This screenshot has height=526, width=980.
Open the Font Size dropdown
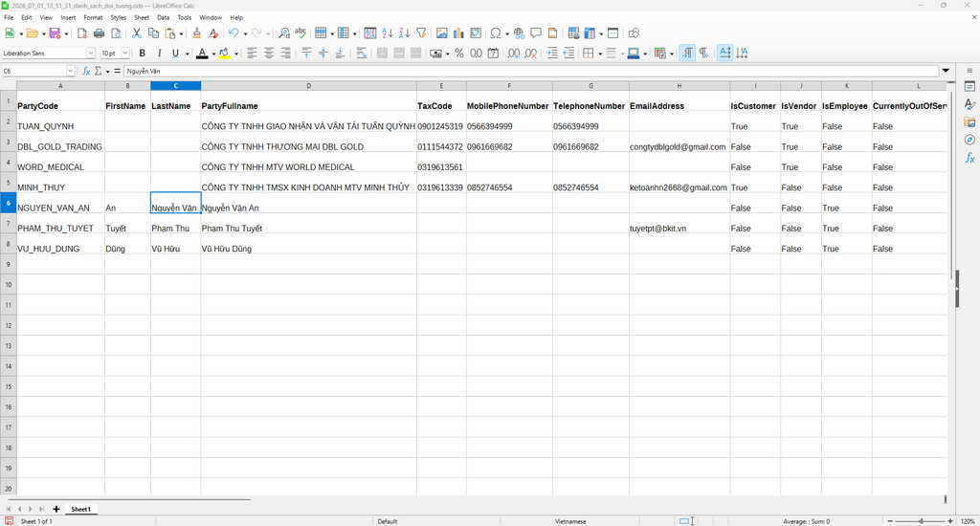pyautogui.click(x=125, y=54)
